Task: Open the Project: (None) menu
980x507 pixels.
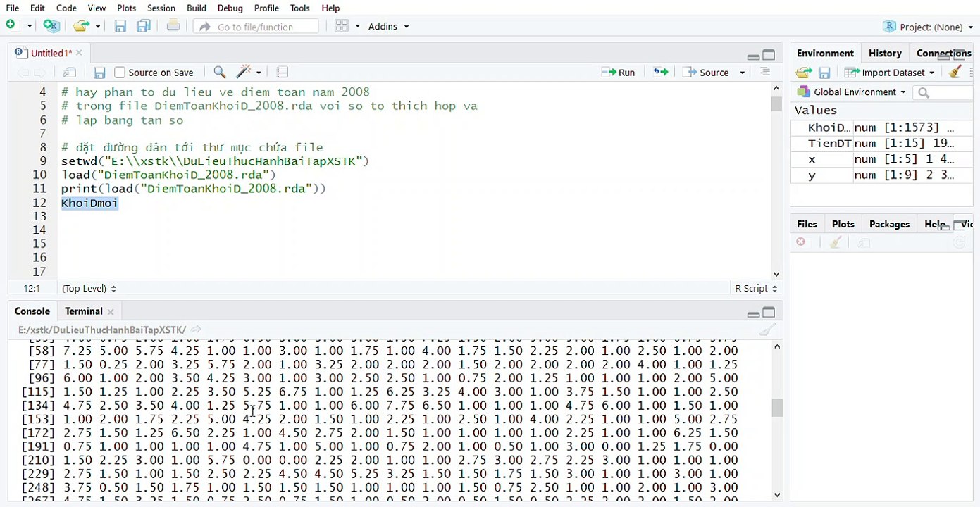Action: (x=929, y=27)
